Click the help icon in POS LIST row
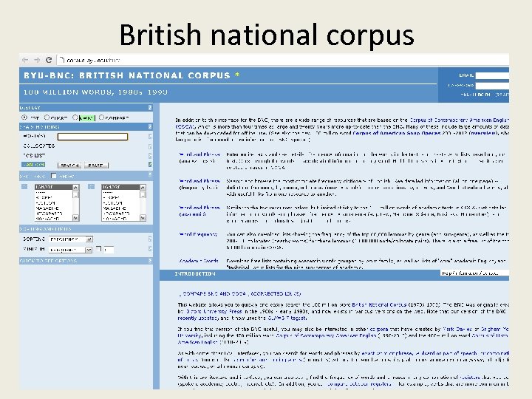 click(150, 156)
